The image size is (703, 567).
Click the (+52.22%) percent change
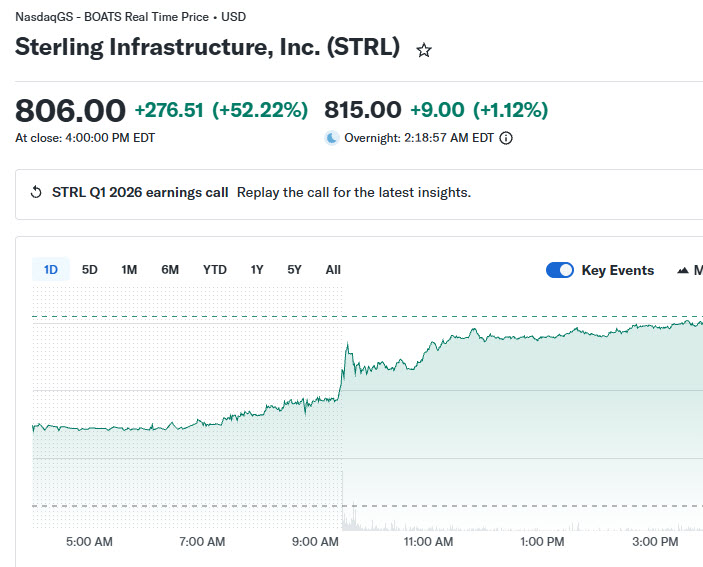tap(260, 110)
